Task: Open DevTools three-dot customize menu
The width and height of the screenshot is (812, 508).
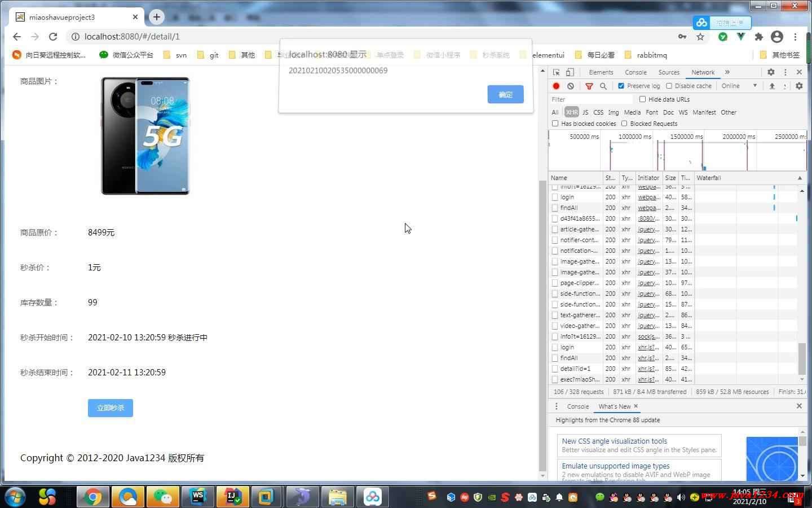Action: coord(785,72)
